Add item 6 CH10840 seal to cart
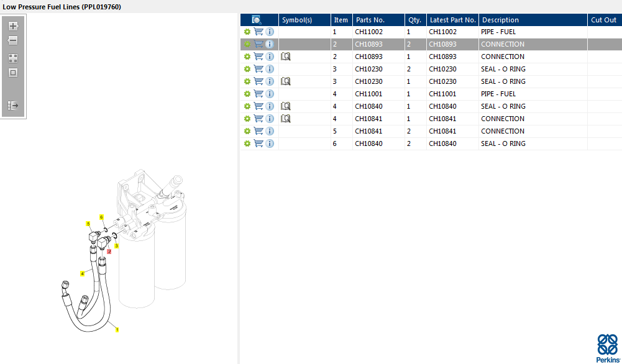 tap(258, 143)
